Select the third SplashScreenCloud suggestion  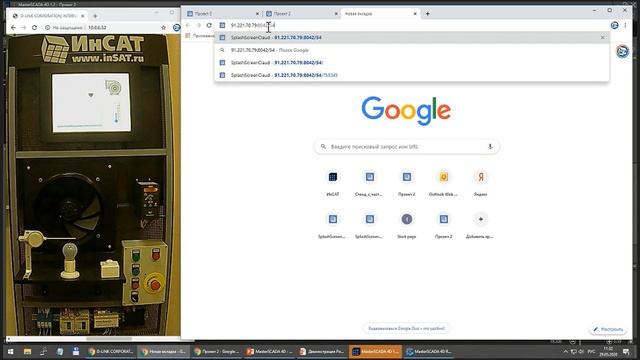tap(412, 63)
